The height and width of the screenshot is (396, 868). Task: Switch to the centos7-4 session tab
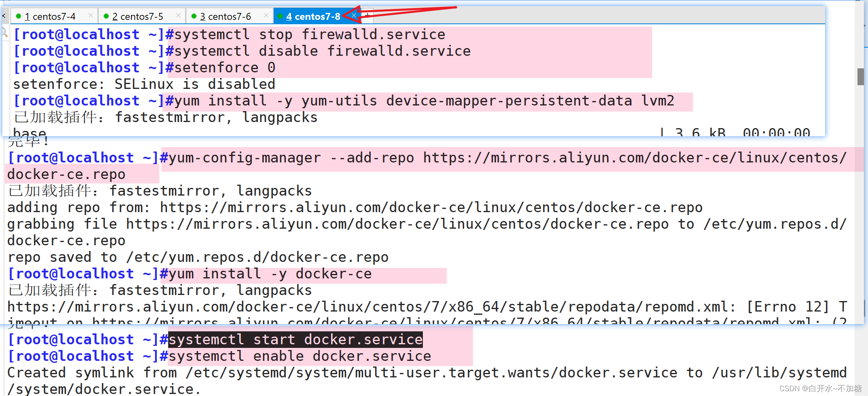click(54, 16)
